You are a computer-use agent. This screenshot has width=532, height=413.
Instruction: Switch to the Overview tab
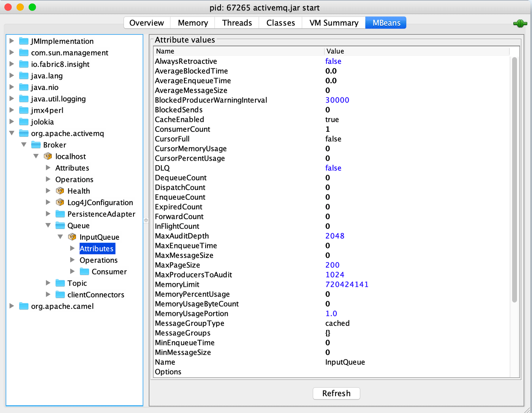point(147,23)
